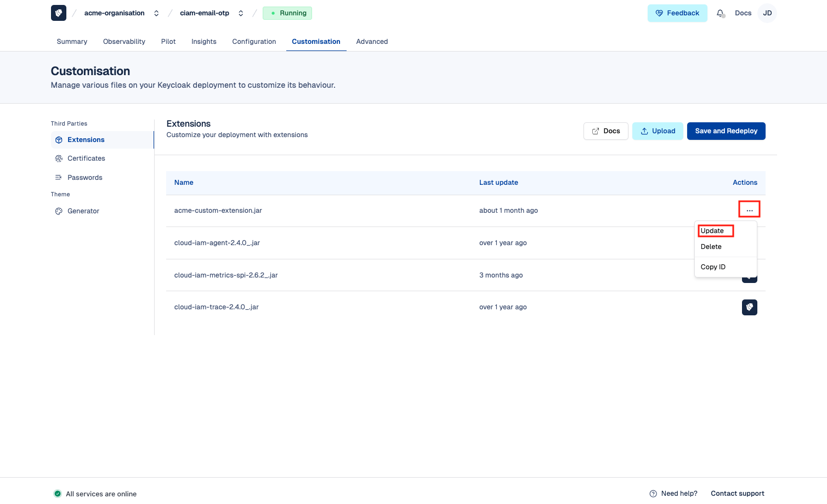Choose Update from the actions menu
The height and width of the screenshot is (504, 827).
(x=712, y=231)
